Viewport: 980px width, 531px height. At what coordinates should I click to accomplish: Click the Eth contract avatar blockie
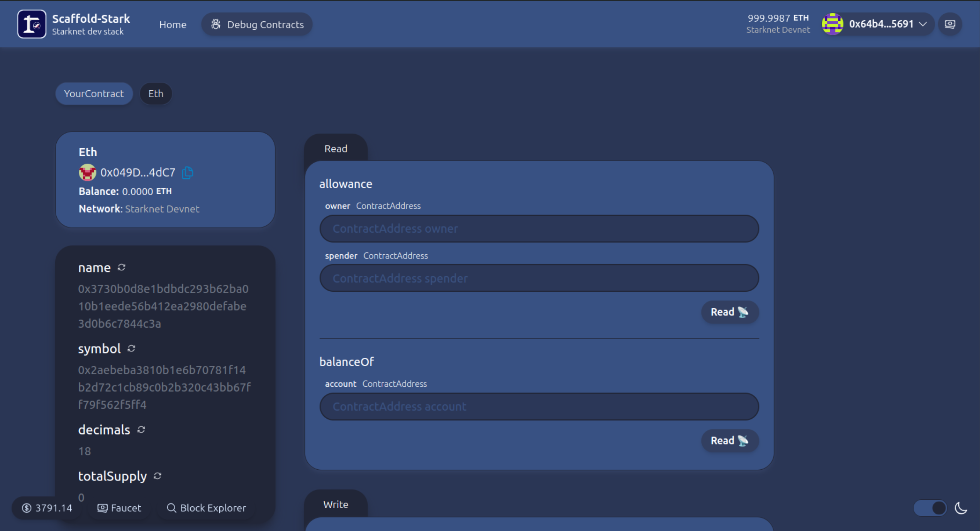87,172
